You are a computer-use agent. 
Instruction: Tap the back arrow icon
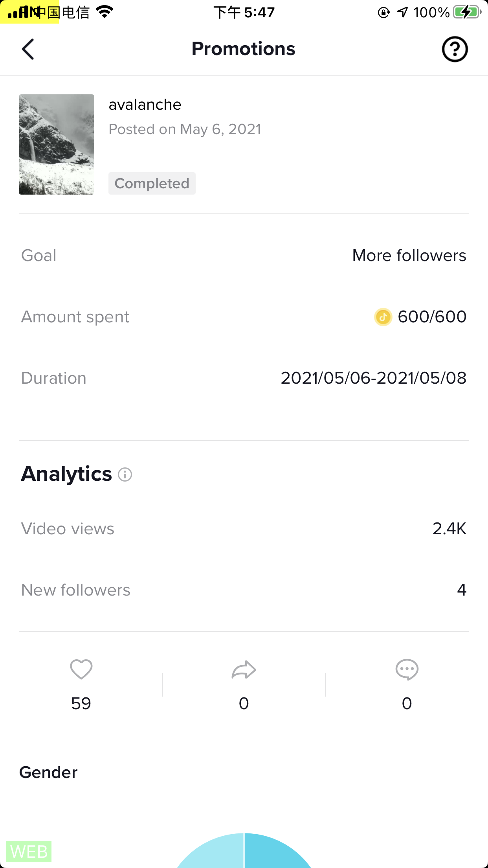pos(28,49)
